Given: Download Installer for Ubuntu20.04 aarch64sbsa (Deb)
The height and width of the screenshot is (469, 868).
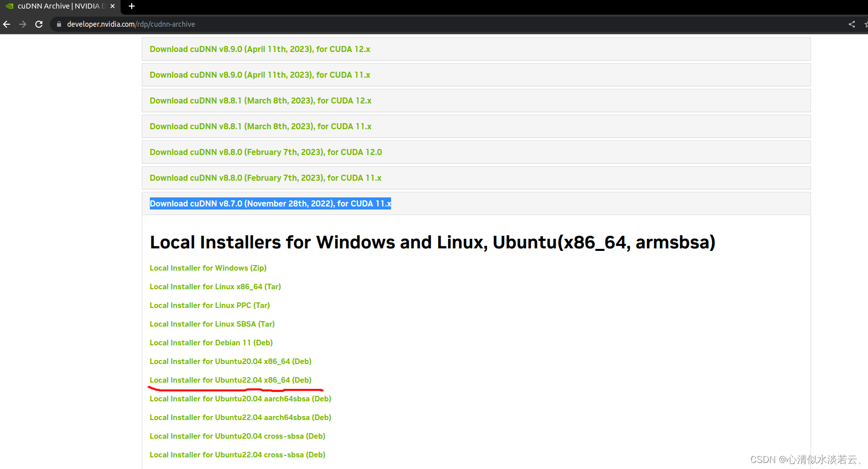Looking at the screenshot, I should click(x=241, y=399).
